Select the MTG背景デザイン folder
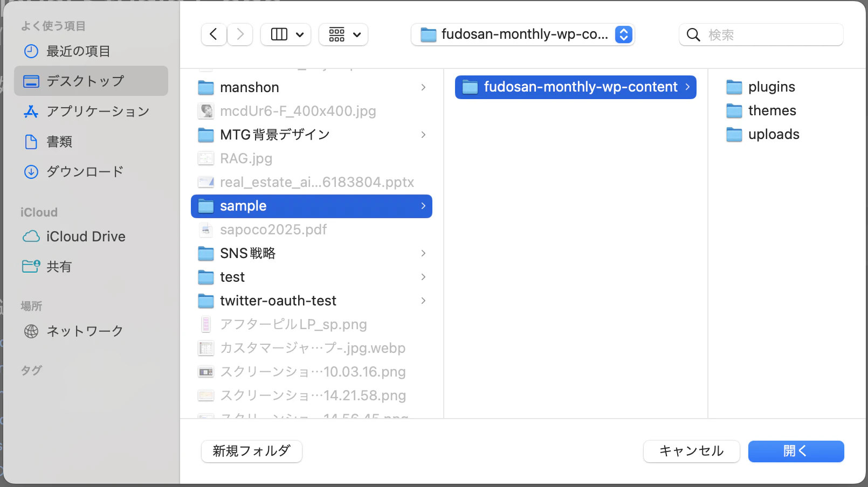This screenshot has height=487, width=868. point(312,135)
